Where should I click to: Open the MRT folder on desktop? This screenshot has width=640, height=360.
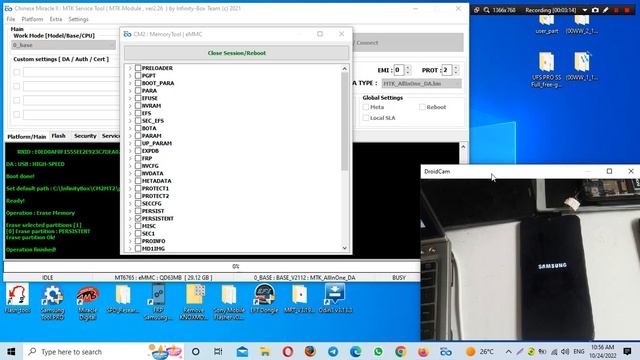click(300, 299)
